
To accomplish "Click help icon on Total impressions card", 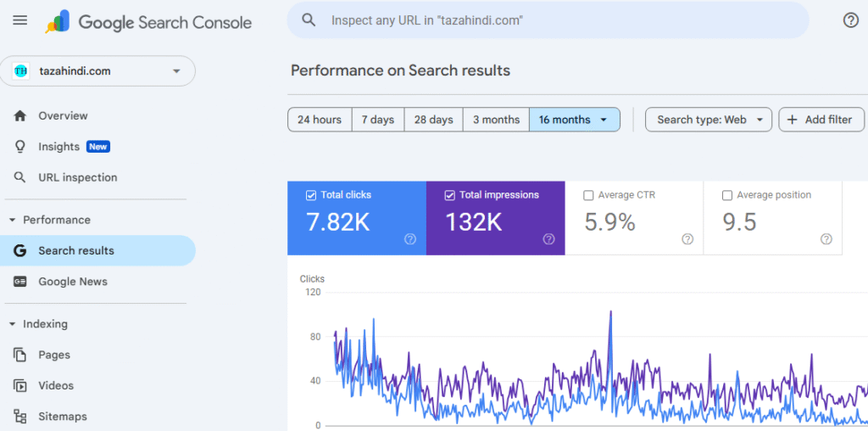I will tap(548, 239).
